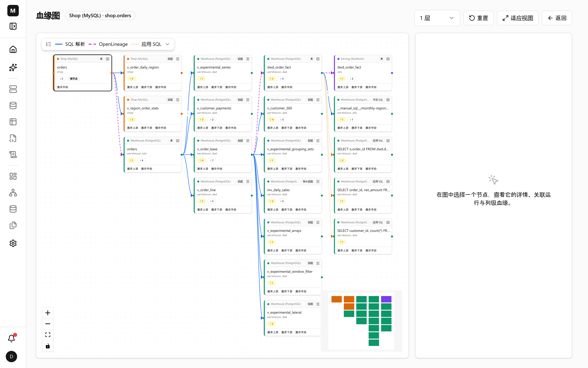Viewport: 588px width, 368px height.
Task: Toggle the canvas lock icon
Action: pyautogui.click(x=48, y=346)
